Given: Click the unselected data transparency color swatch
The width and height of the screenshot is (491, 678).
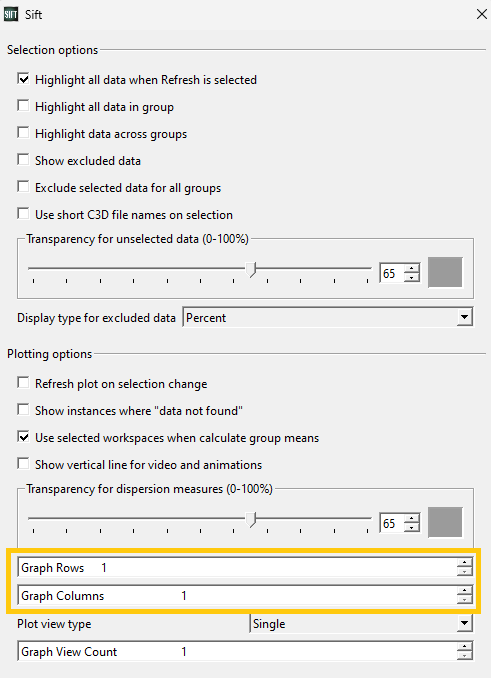Looking at the screenshot, I should click(x=445, y=272).
